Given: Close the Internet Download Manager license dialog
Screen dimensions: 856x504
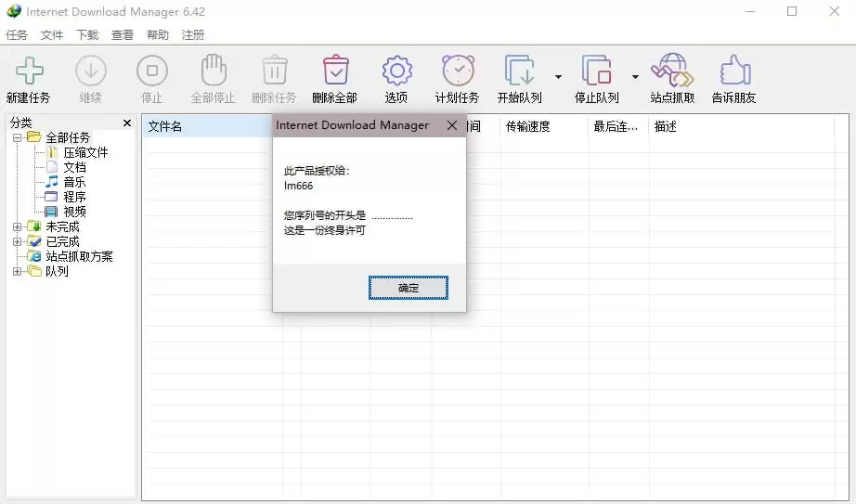Looking at the screenshot, I should (452, 125).
